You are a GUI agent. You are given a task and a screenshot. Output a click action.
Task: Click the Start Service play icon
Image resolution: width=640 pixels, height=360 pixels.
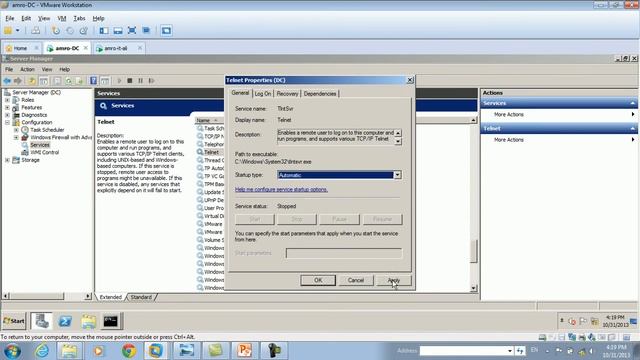click(119, 81)
